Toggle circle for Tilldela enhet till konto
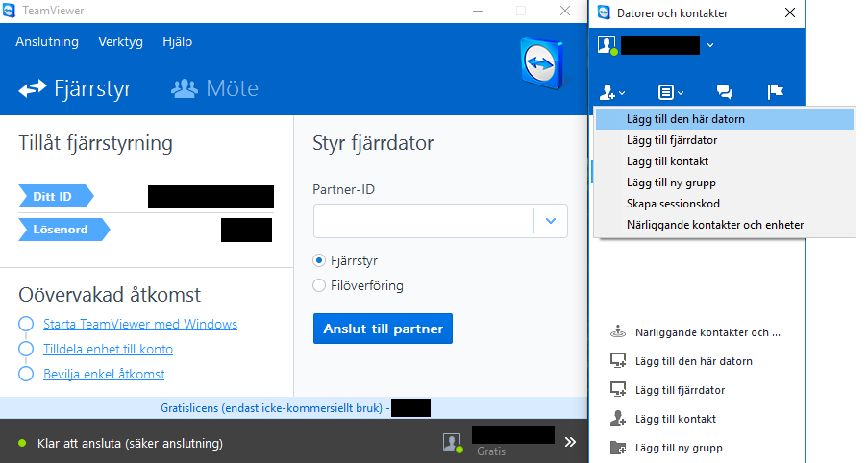Image resolution: width=868 pixels, height=463 pixels. coord(26,349)
